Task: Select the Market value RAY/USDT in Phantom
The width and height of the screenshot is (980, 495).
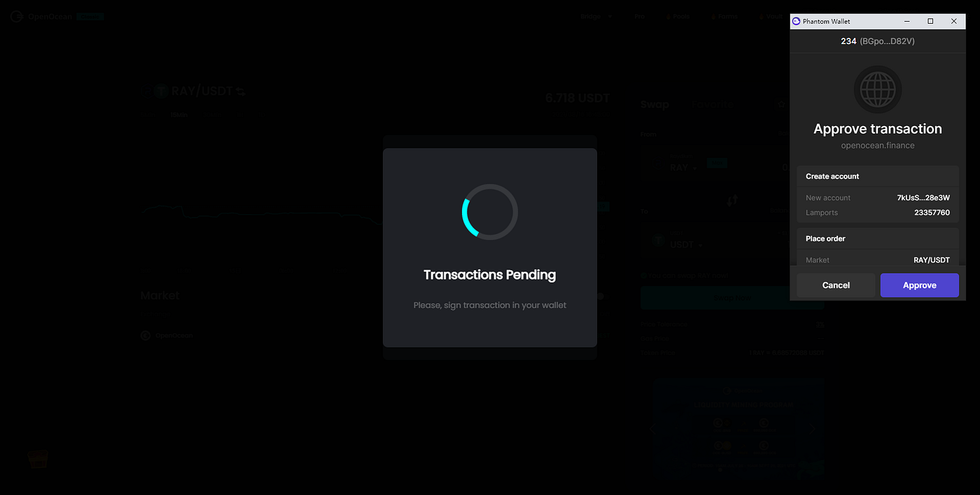Action: [x=932, y=260]
